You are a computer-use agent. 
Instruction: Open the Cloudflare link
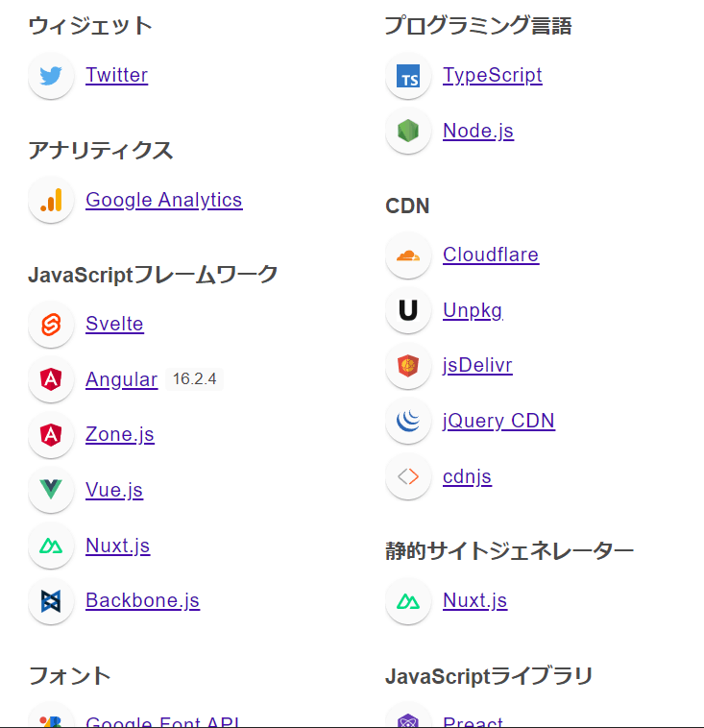point(491,255)
